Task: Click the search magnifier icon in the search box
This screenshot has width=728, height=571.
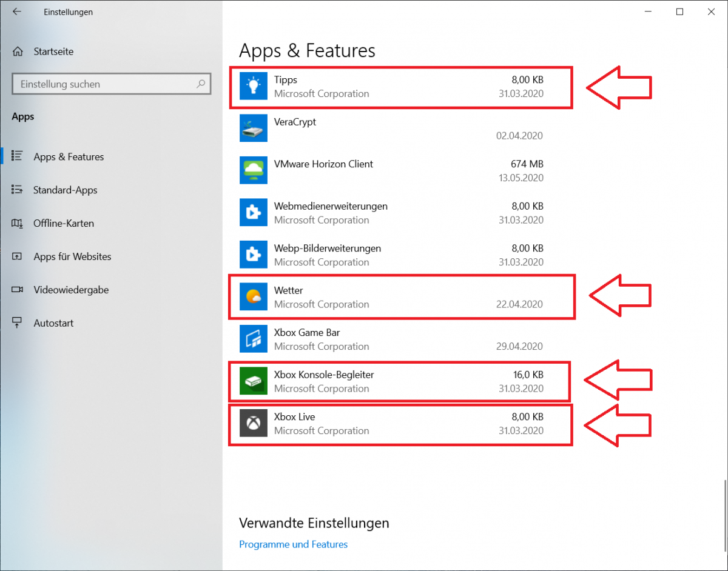Action: 201,84
